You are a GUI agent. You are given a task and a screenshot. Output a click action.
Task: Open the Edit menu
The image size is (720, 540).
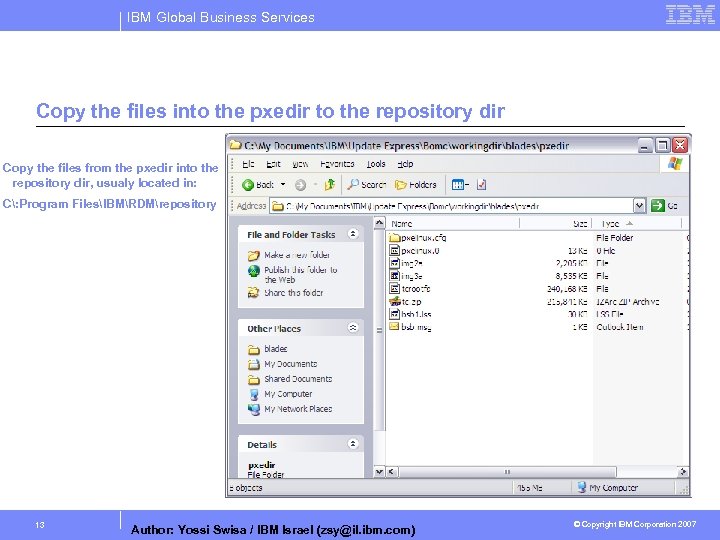(x=273, y=164)
